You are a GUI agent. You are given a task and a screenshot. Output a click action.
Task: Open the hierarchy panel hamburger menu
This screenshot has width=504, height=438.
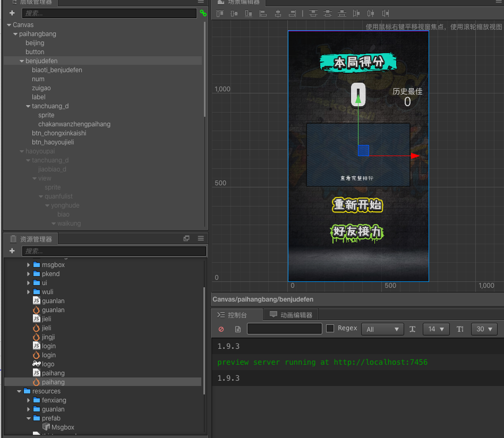tap(201, 2)
